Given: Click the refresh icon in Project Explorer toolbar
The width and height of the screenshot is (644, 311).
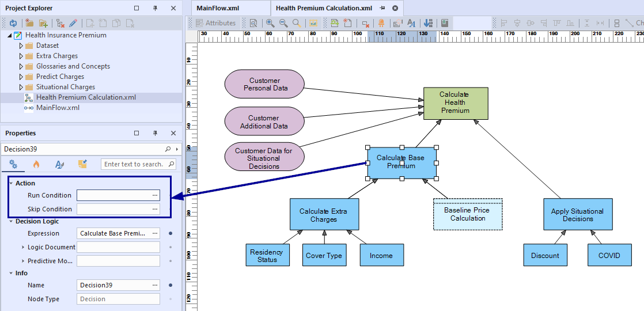Looking at the screenshot, I should coord(13,23).
